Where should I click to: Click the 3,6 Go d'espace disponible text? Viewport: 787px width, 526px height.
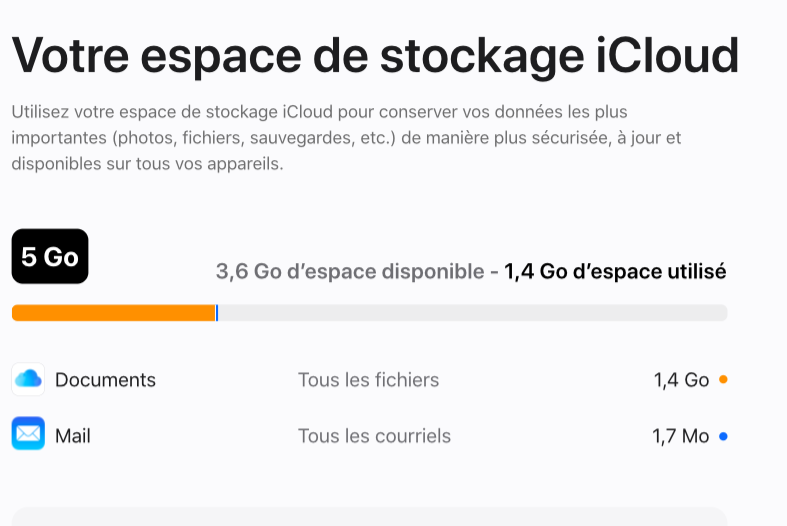[350, 272]
